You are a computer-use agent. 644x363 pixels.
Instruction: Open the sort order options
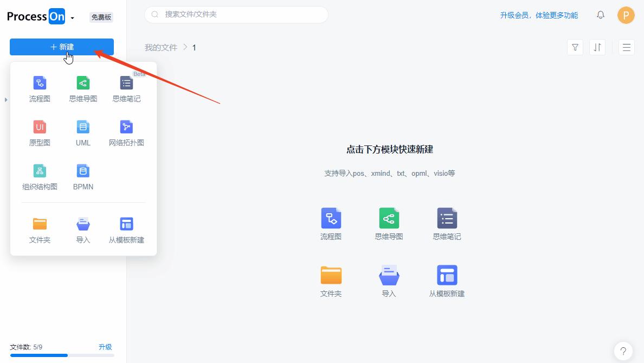(x=597, y=47)
